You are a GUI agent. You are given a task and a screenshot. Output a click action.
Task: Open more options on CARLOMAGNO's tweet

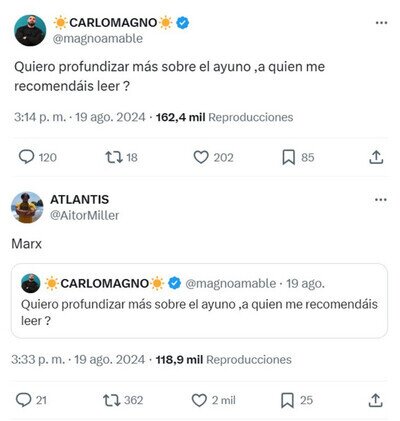[x=381, y=23]
